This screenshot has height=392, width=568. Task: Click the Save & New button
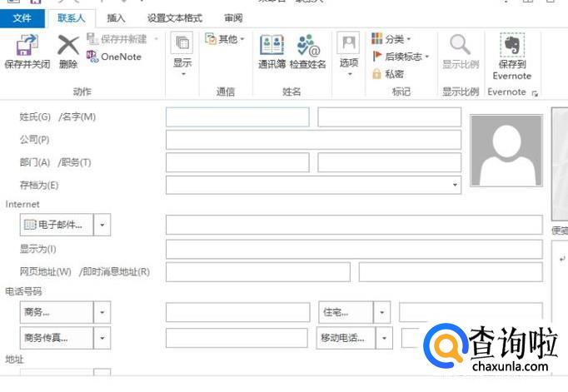[117, 39]
